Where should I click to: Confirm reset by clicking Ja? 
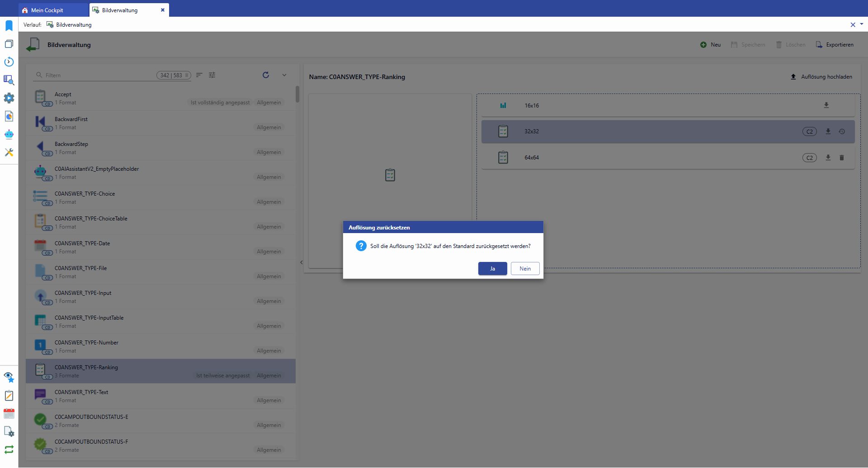click(492, 268)
